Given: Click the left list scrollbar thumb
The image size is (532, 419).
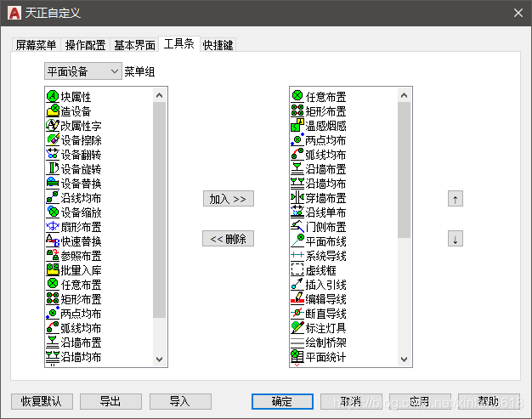Looking at the screenshot, I should [160, 210].
